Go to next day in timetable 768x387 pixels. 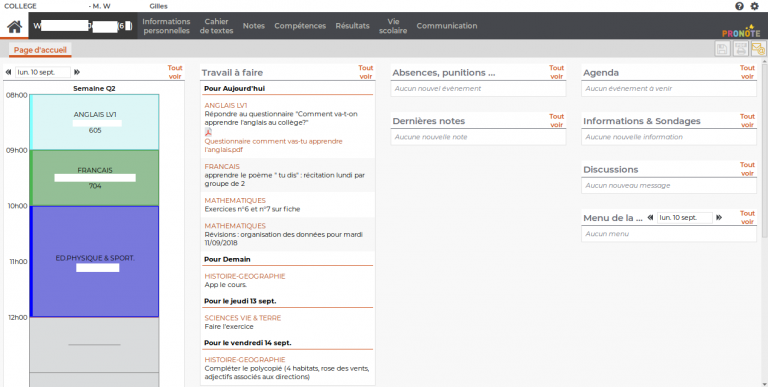point(77,72)
